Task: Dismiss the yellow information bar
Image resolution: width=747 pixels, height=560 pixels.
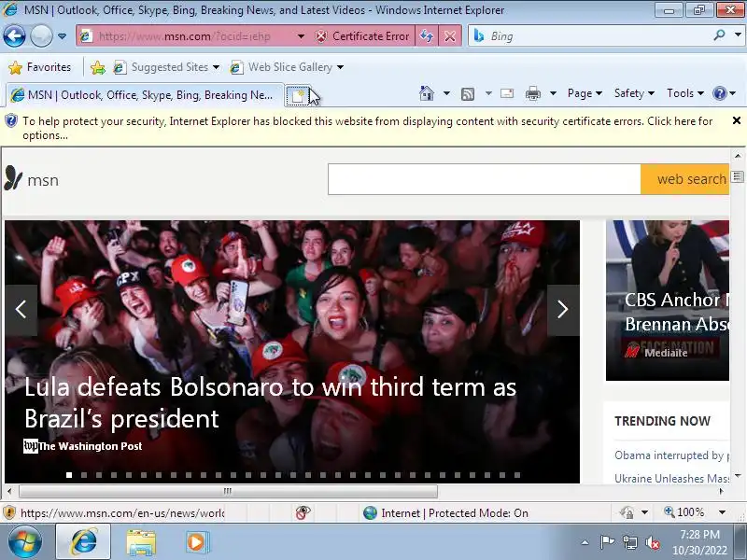Action: tap(737, 121)
